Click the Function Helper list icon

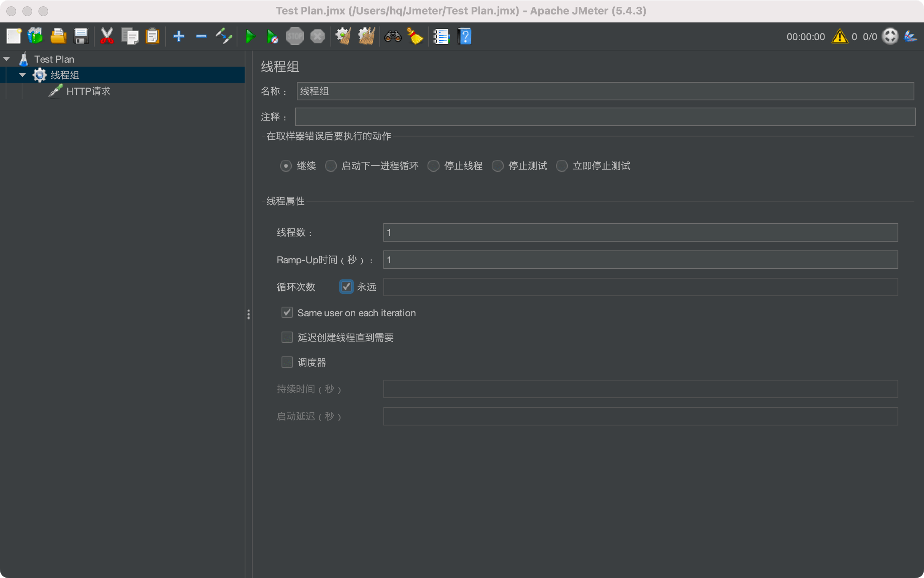(x=442, y=37)
